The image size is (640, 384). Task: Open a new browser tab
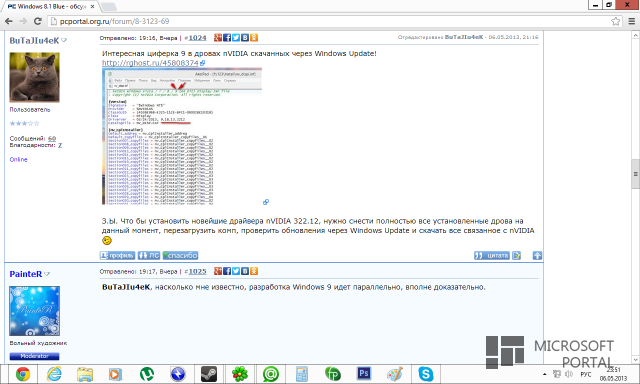click(x=109, y=7)
